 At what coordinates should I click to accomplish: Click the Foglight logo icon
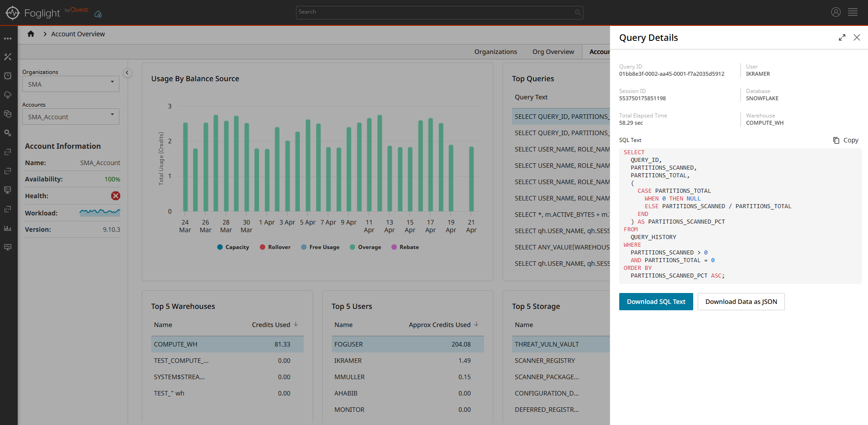point(12,13)
